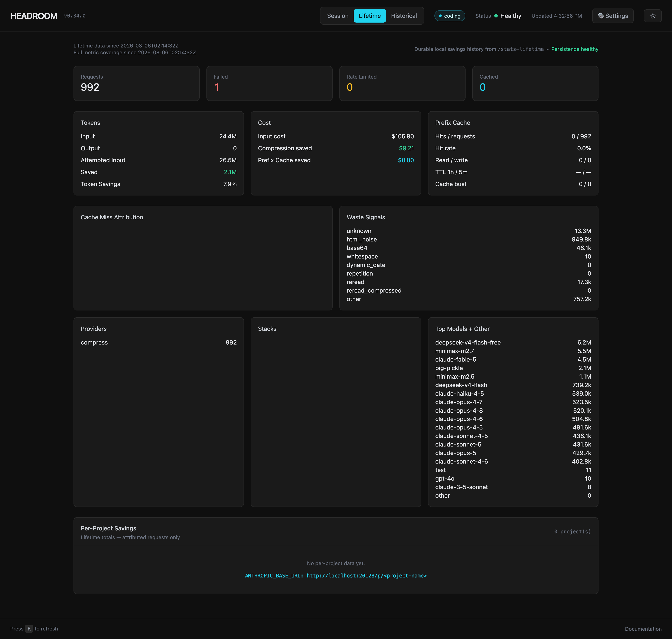Click the HEADROOM logo title
Image resolution: width=672 pixels, height=639 pixels.
(x=34, y=16)
